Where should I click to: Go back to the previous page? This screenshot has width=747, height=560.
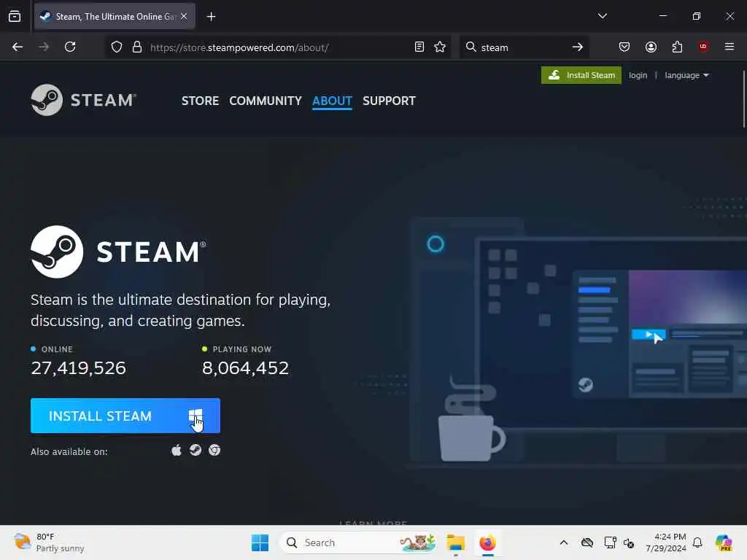[18, 47]
